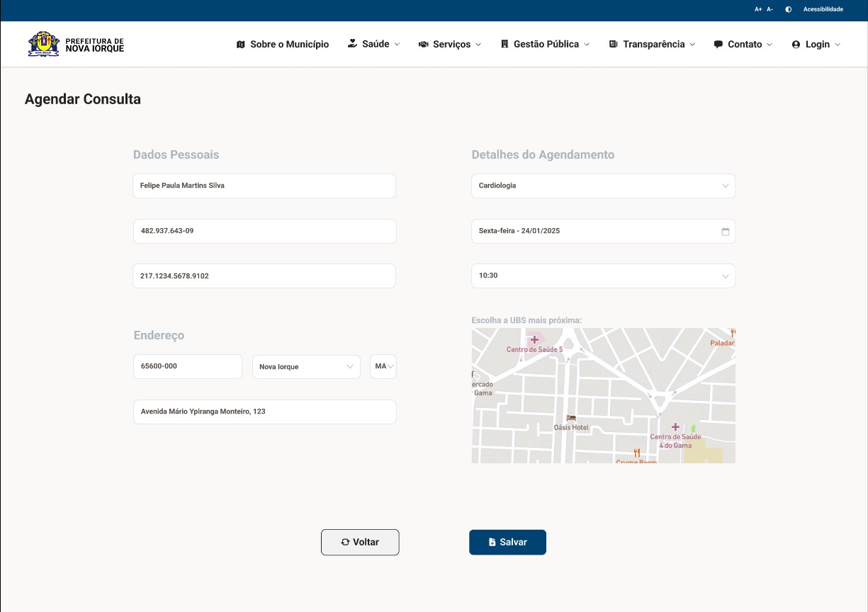Viewport: 868px width, 612px height.
Task: Click the handshake icon beside Serviços
Action: (x=423, y=45)
